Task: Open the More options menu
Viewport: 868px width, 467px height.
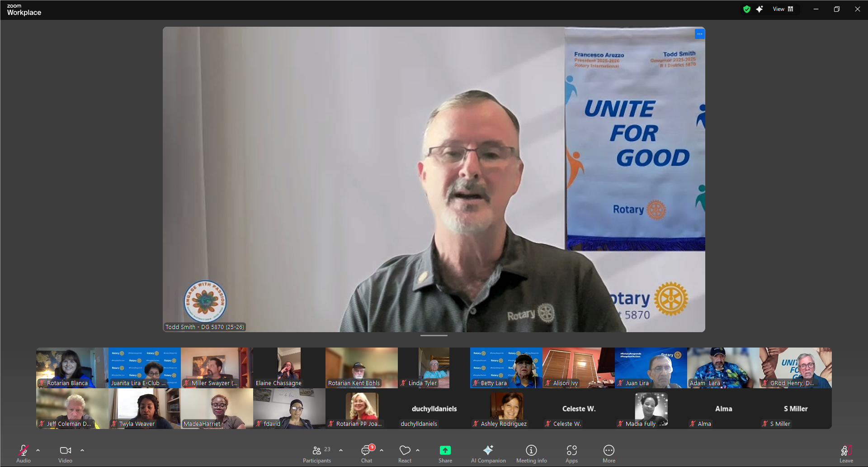Action: pyautogui.click(x=609, y=454)
